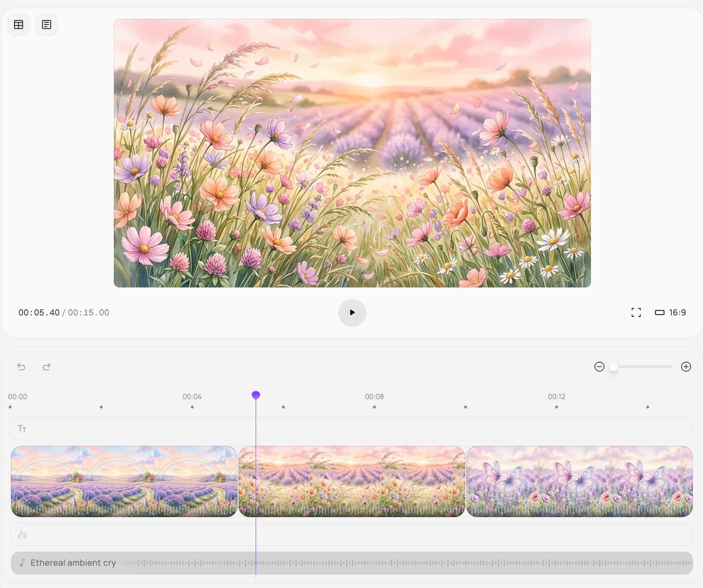The width and height of the screenshot is (703, 588).
Task: Zoom in the timeline with plus icon
Action: (686, 367)
